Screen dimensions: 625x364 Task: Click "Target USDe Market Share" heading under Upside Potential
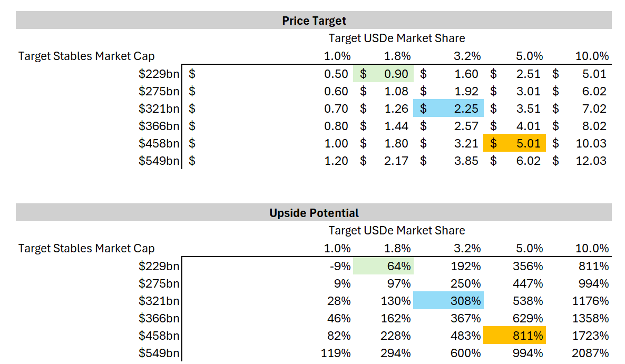coord(397,231)
